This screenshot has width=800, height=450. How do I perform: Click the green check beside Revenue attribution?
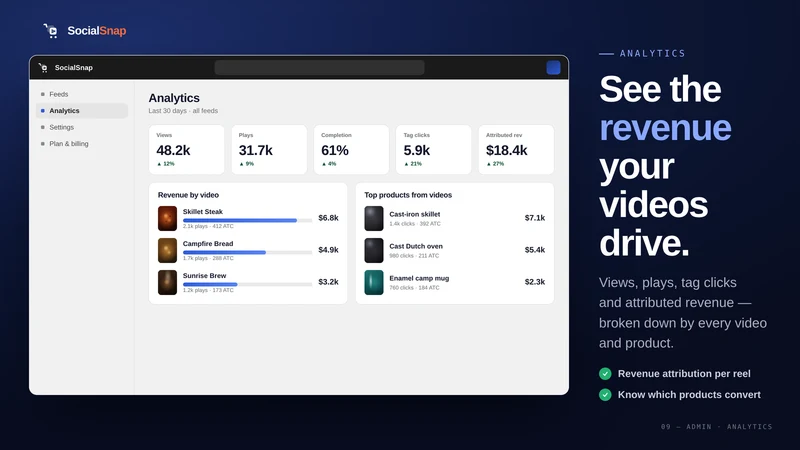point(605,374)
